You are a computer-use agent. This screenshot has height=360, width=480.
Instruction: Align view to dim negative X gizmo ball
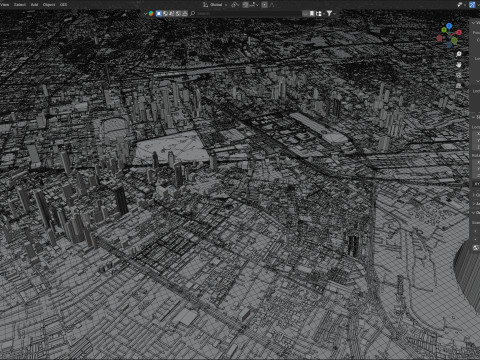439,38
